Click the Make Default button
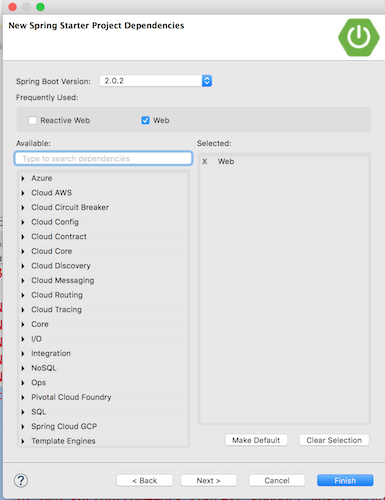Image resolution: width=385 pixels, height=500 pixels. tap(256, 440)
